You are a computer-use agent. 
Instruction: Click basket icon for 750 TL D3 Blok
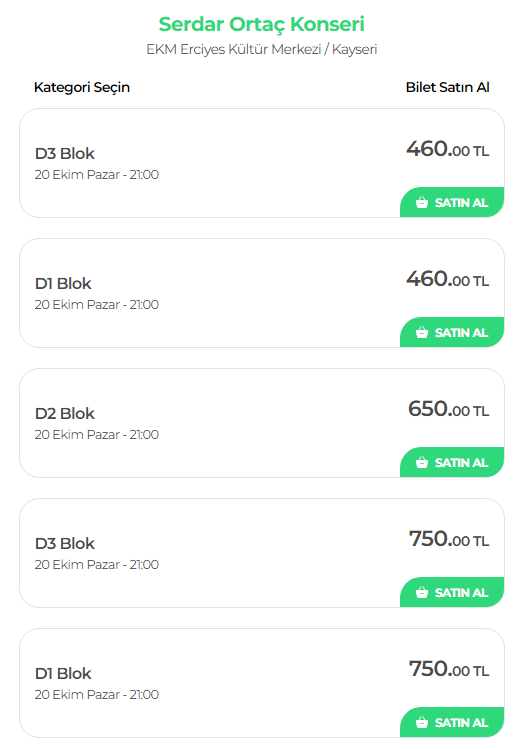(422, 592)
